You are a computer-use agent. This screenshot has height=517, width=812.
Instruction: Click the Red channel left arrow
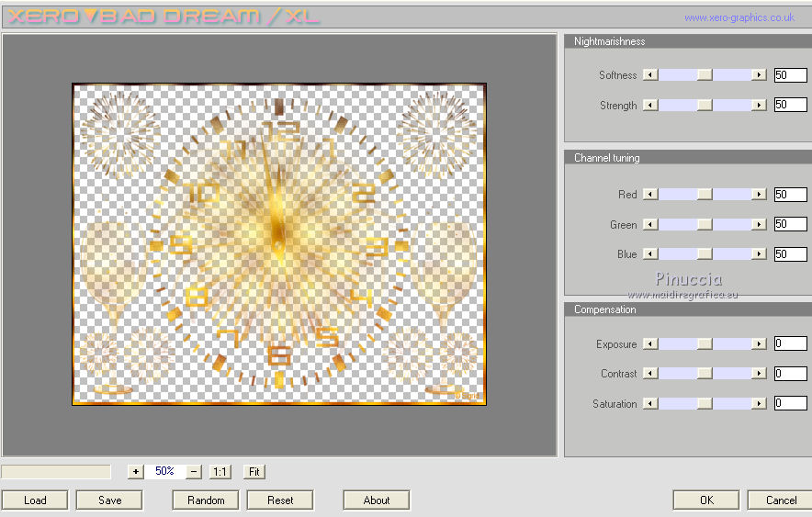[650, 195]
